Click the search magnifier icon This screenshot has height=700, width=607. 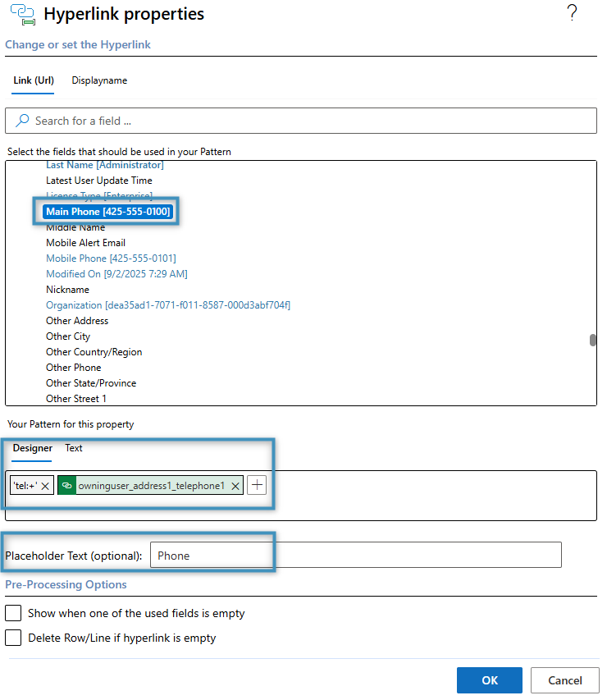22,121
